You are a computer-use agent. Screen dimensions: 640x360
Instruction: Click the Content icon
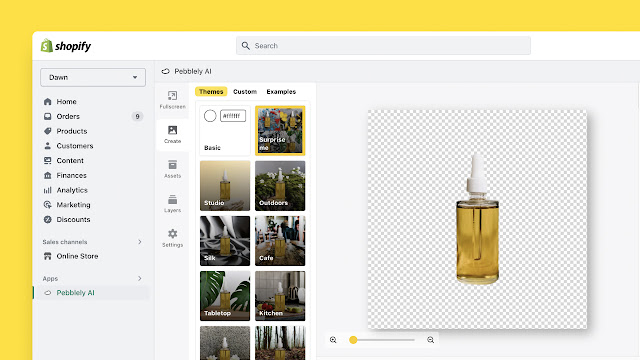(48, 160)
